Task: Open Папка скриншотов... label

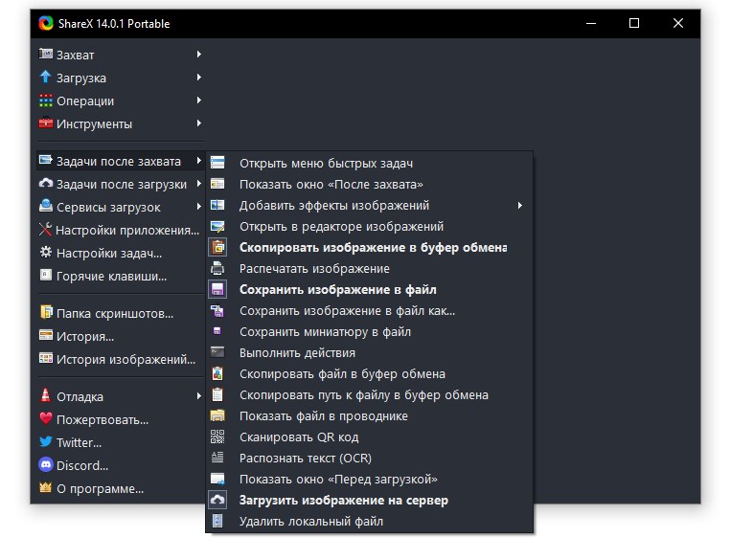Action: click(x=115, y=314)
